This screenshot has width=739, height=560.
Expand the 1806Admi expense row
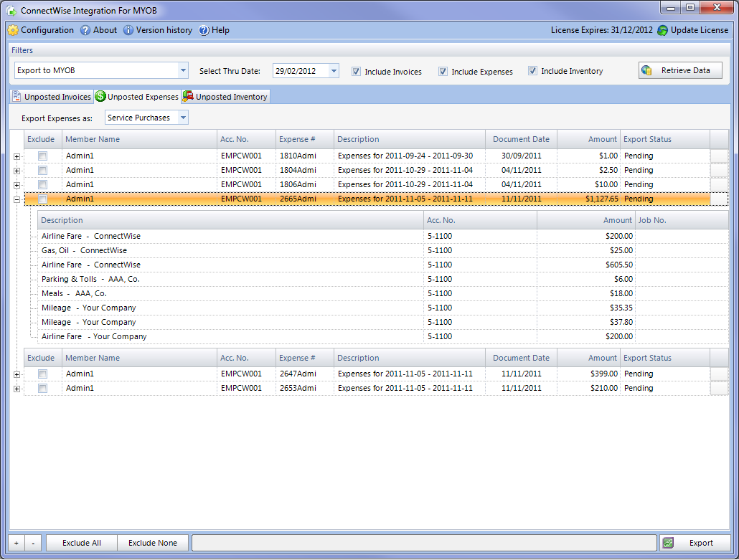click(17, 185)
